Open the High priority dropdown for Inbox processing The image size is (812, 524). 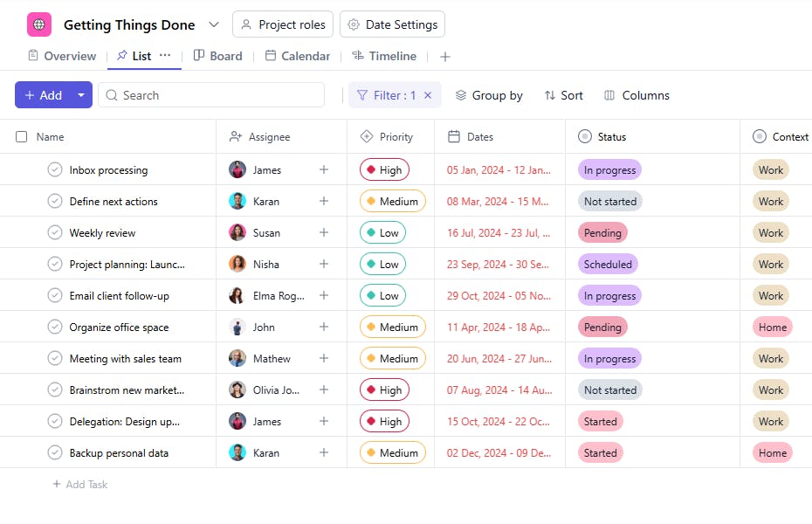point(384,170)
